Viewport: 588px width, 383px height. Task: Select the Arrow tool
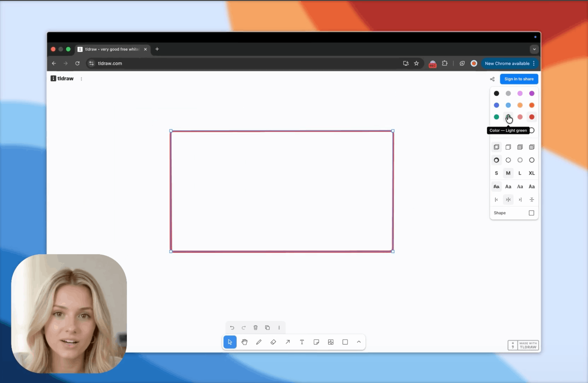click(x=288, y=342)
